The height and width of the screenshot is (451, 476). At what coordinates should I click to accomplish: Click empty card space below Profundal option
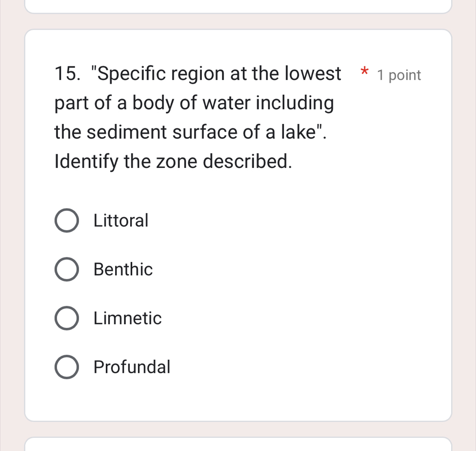(238, 399)
